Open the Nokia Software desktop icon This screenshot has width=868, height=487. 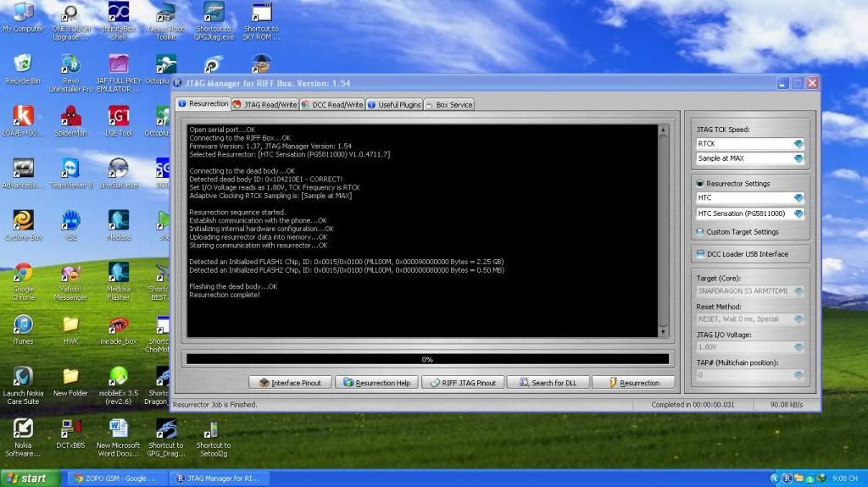(x=23, y=437)
